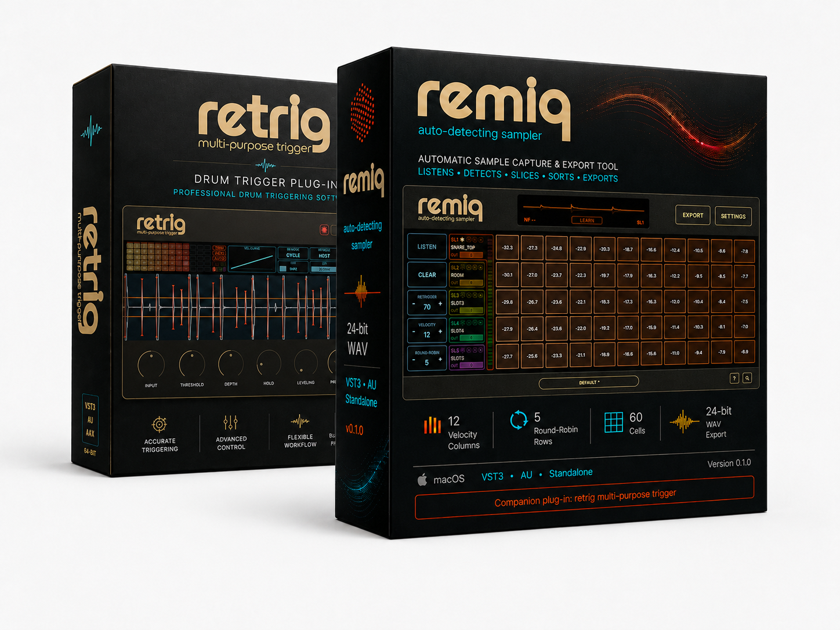The height and width of the screenshot is (630, 840).
Task: Select the cell showing -7.0
Action: (x=744, y=327)
